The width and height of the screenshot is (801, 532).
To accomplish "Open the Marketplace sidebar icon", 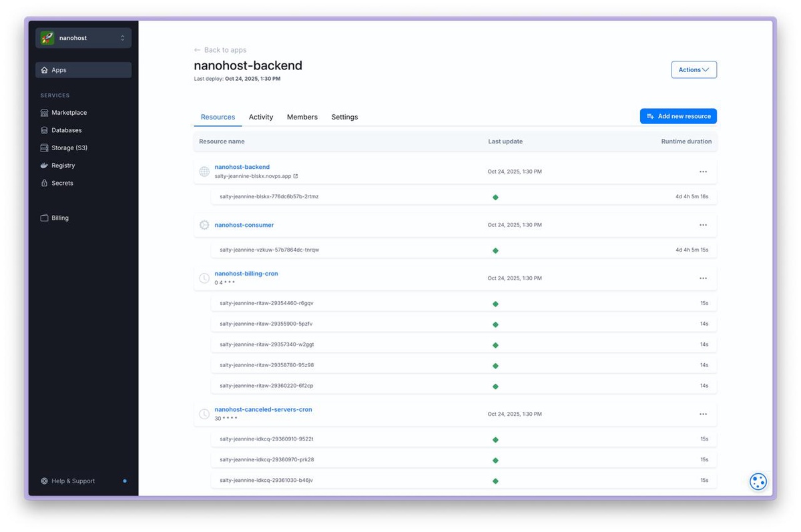I will pos(44,113).
